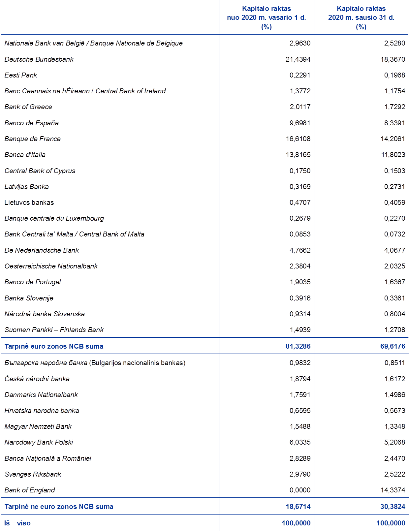Click the Narodowy Bank Polski label
The width and height of the screenshot is (409, 532).
click(39, 442)
